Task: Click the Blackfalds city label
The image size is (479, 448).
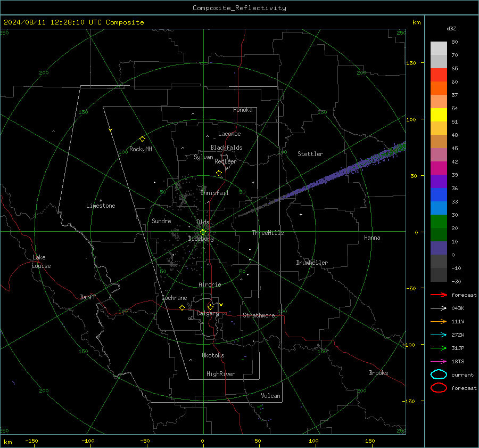Action: [226, 148]
